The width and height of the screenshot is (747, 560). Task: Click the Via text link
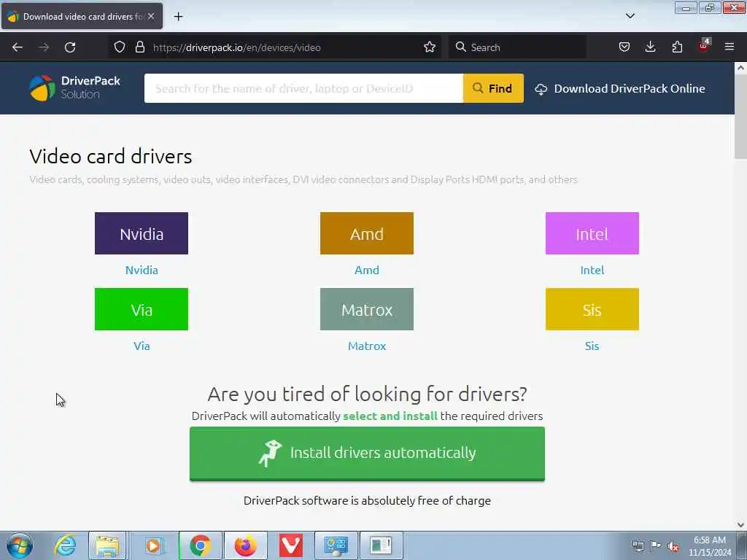142,346
